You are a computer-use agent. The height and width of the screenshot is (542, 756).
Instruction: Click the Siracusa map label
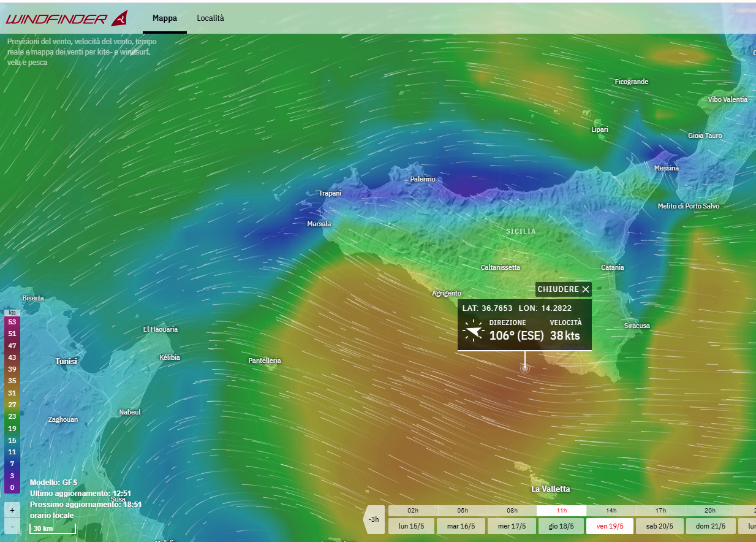point(637,326)
